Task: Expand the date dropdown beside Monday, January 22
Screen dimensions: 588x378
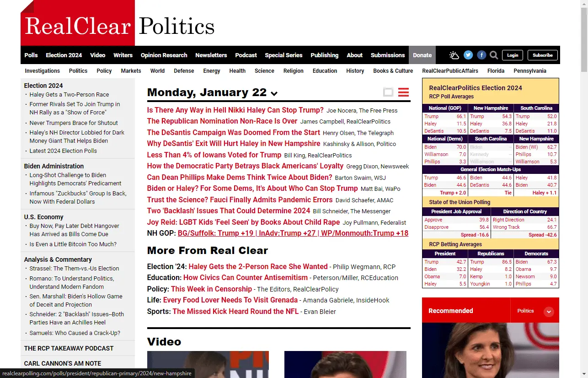Action: click(x=274, y=93)
